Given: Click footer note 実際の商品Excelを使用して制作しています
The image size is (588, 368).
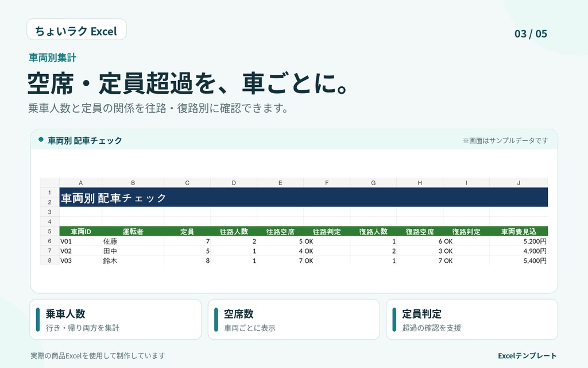Looking at the screenshot, I should coord(98,355).
